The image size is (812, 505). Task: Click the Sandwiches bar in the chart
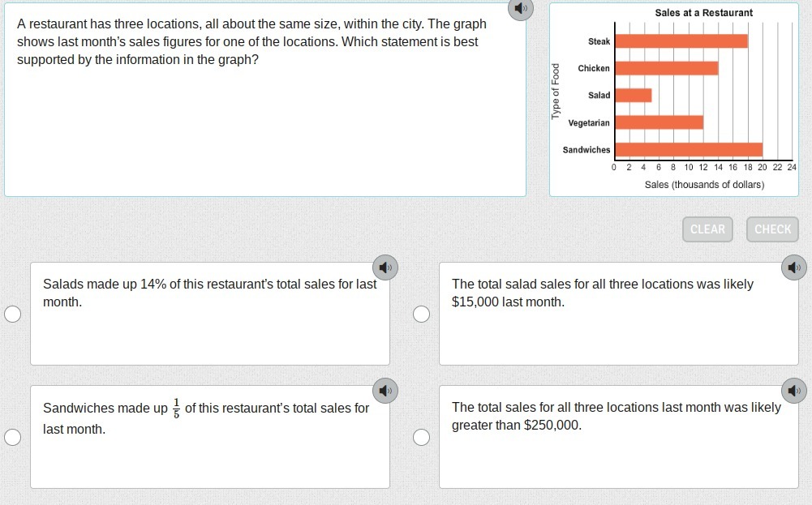click(687, 150)
